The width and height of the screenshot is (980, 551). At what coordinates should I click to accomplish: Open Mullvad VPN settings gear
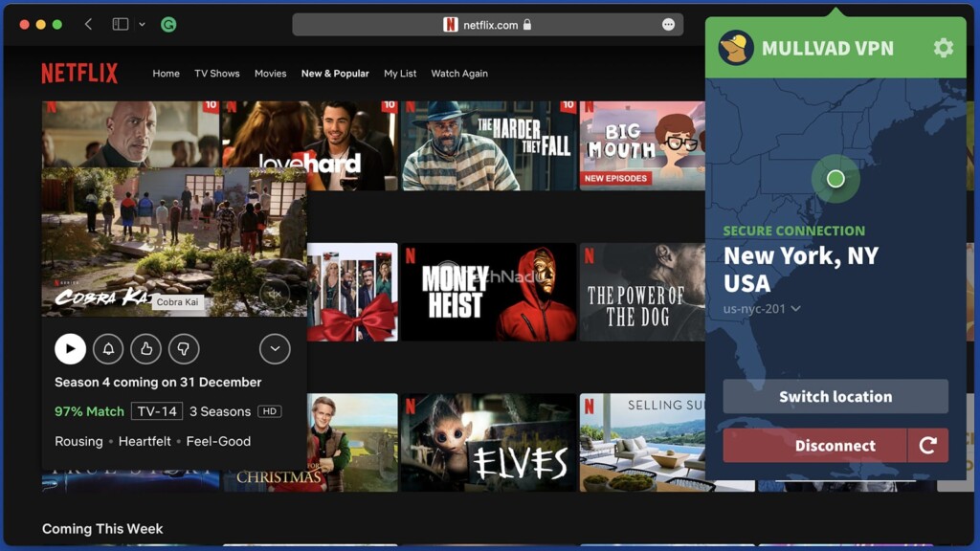coord(943,48)
